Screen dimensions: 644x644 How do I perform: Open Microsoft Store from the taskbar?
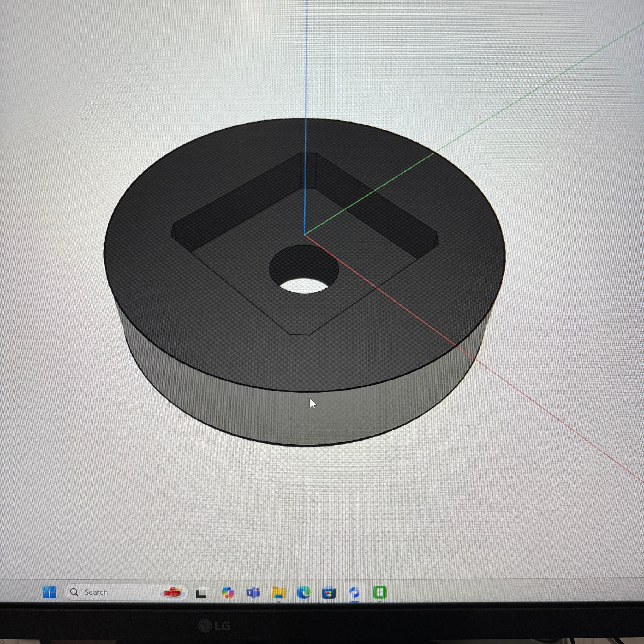pos(329,593)
